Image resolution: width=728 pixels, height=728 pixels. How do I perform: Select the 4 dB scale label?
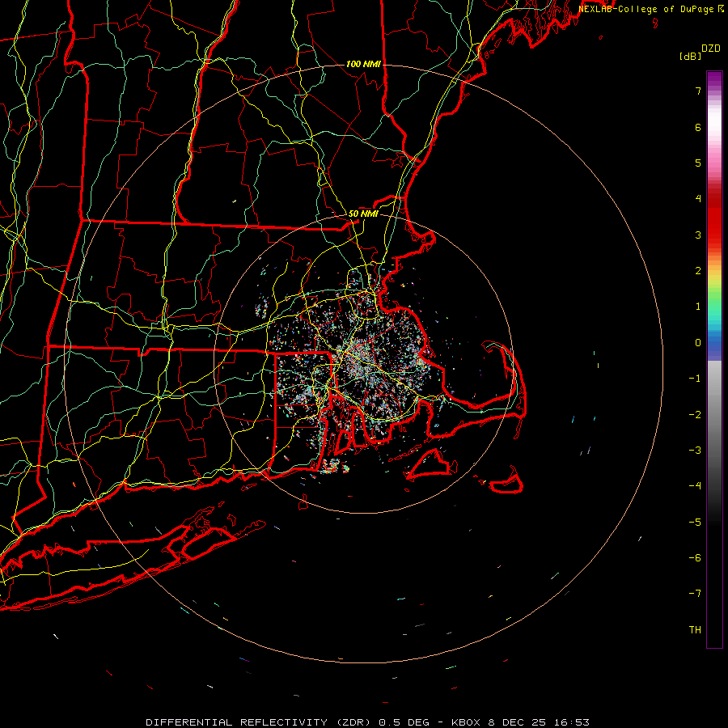[698, 199]
